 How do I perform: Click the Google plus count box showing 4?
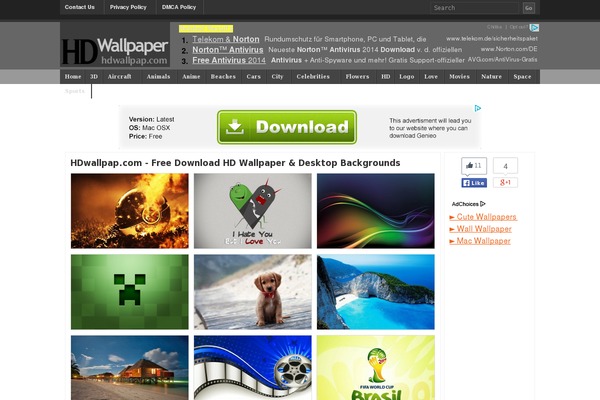[x=505, y=166]
